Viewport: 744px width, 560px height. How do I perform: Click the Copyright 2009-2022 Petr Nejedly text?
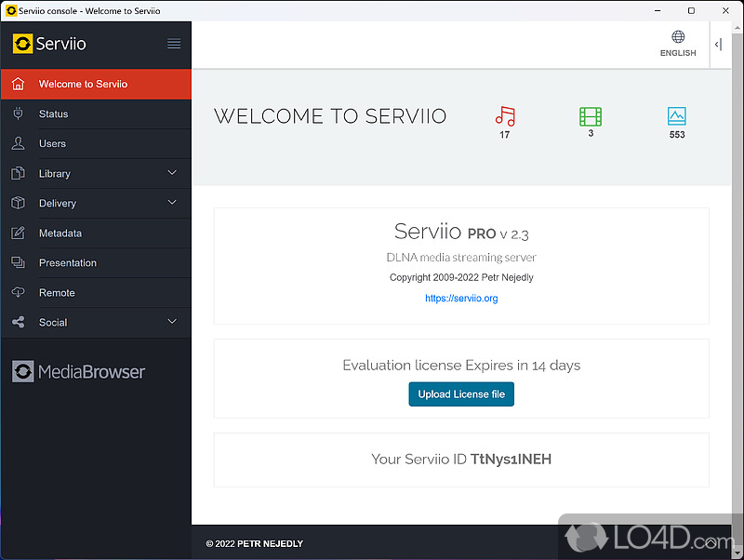click(461, 277)
